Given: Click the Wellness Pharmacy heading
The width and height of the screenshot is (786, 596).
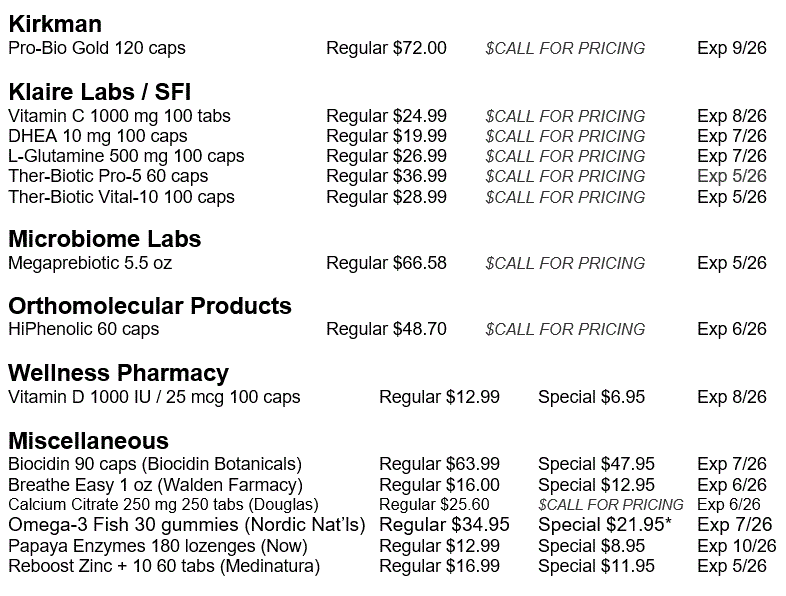Looking at the screenshot, I should click(x=118, y=373).
